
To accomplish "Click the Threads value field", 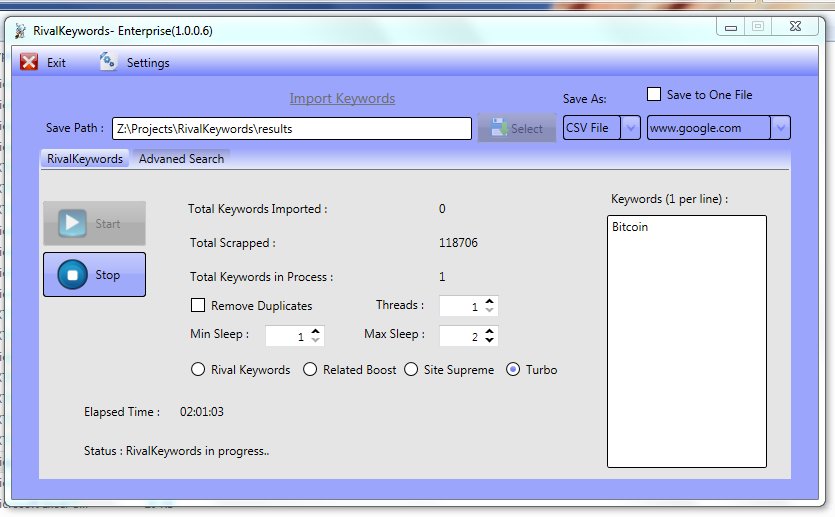I will pyautogui.click(x=462, y=306).
